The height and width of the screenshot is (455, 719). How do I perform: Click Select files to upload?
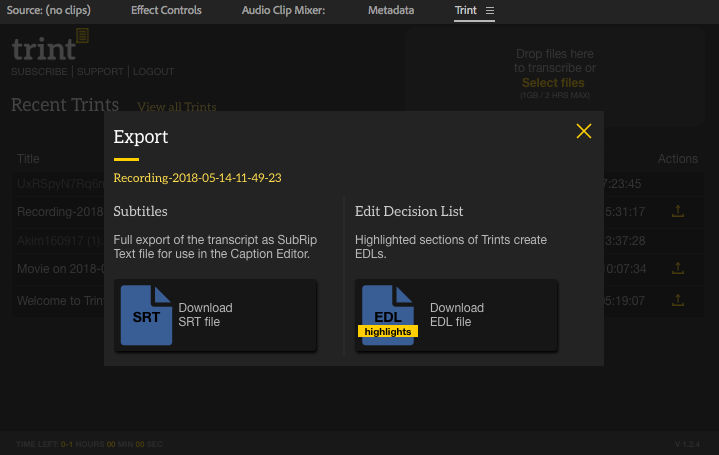pos(553,83)
